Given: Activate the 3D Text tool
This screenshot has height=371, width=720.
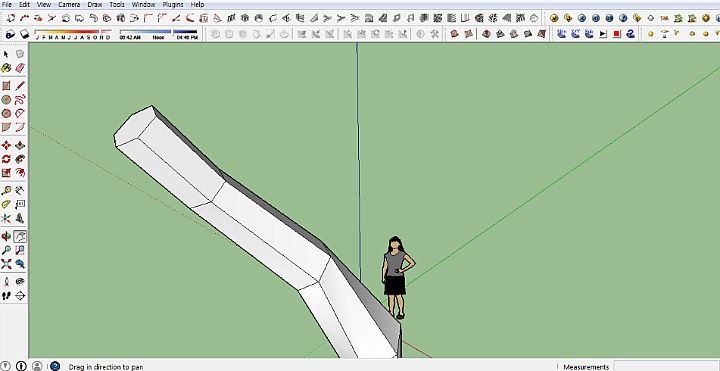Looking at the screenshot, I should point(20,218).
